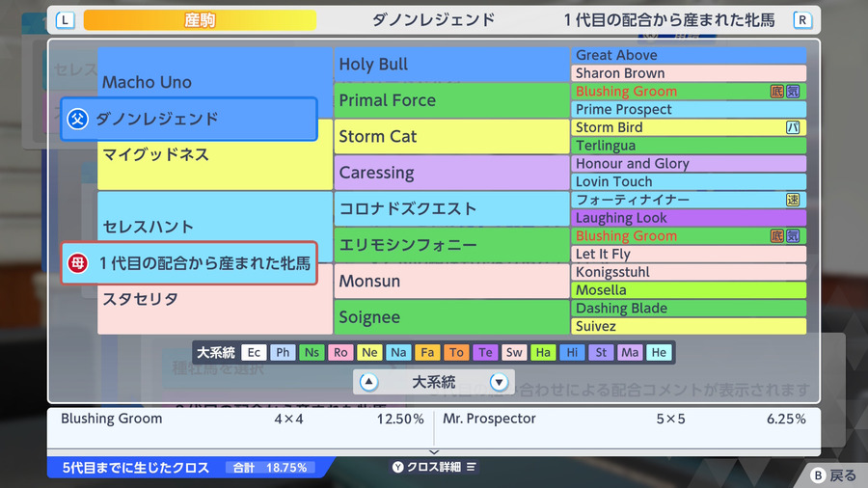Select the Primal Force cell

[451, 100]
